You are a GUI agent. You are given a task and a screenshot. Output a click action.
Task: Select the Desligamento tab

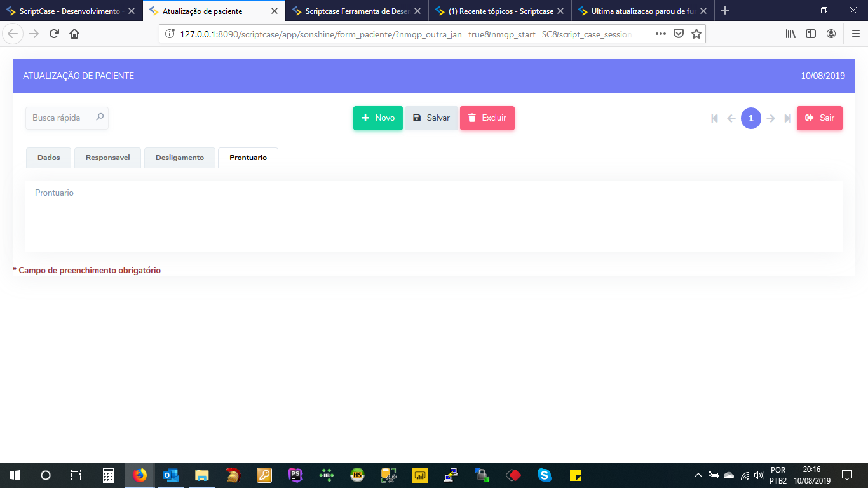pyautogui.click(x=180, y=158)
